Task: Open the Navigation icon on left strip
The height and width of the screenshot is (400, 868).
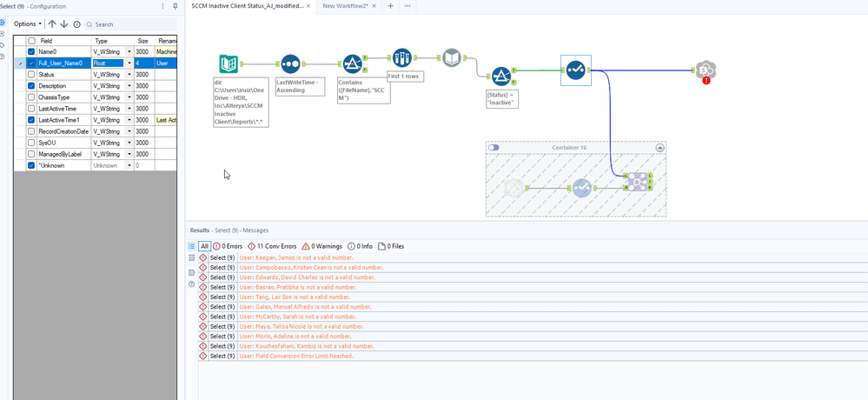Action: point(3,34)
